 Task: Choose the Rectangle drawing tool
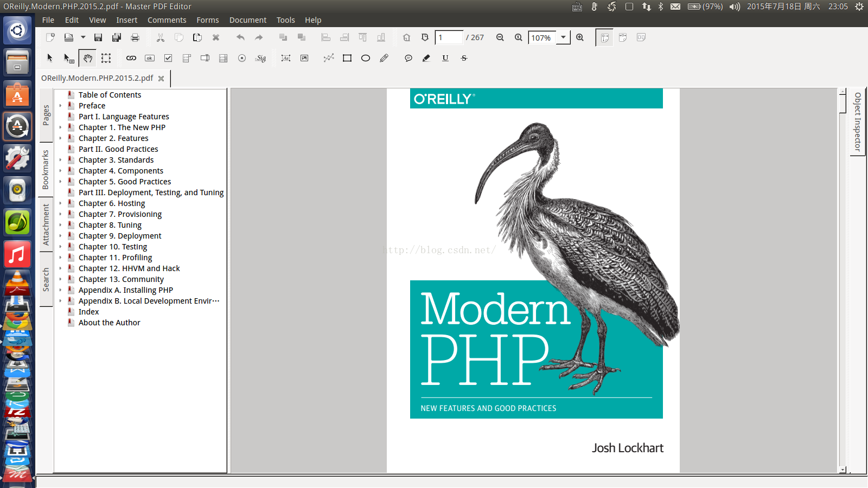(x=347, y=58)
